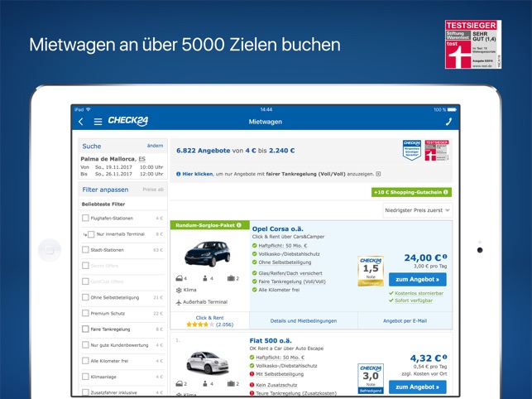
Task: Click 'Ohne Selbstbeteiligung' feature on Opel Corsa
Action: point(285,262)
